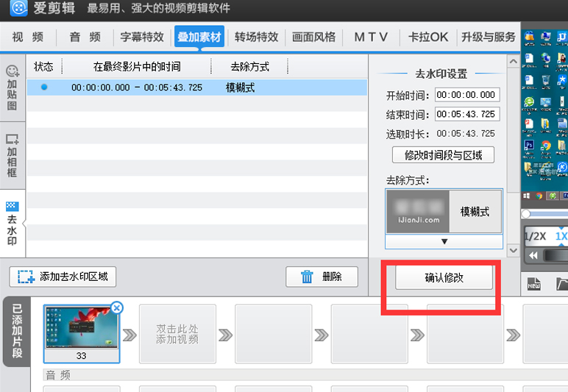Select the 模糊式 removal style preview
The height and width of the screenshot is (392, 568).
[x=444, y=211]
